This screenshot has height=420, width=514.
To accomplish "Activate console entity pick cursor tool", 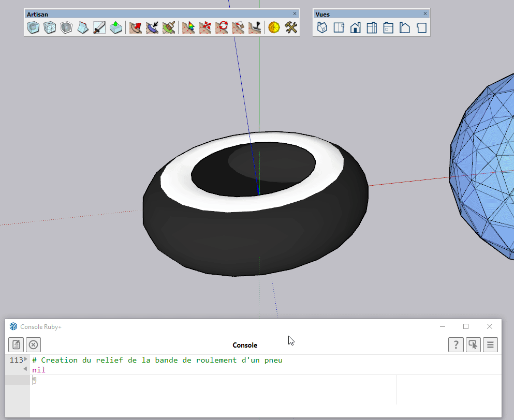I will (x=473, y=344).
